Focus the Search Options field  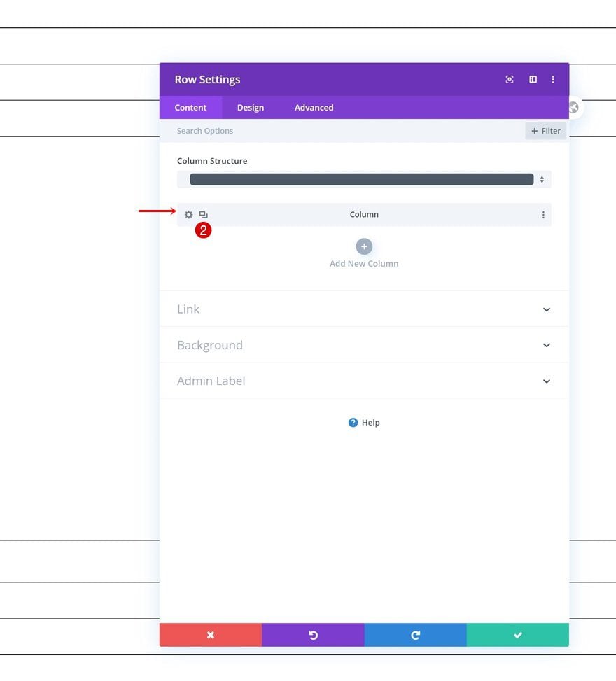tap(342, 131)
